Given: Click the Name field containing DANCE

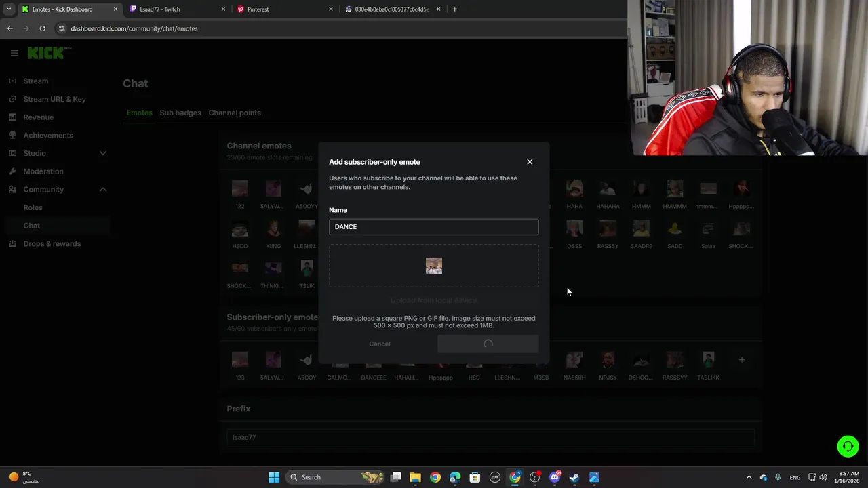Looking at the screenshot, I should coord(434,226).
